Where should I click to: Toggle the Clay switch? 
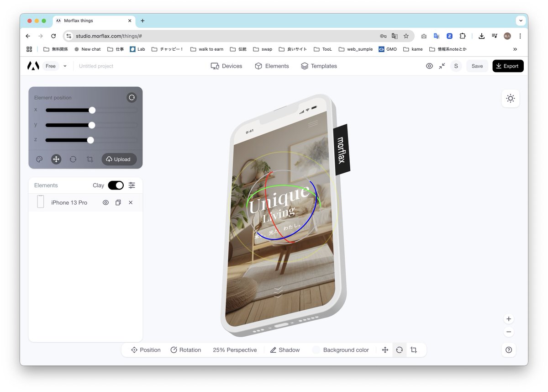click(116, 185)
